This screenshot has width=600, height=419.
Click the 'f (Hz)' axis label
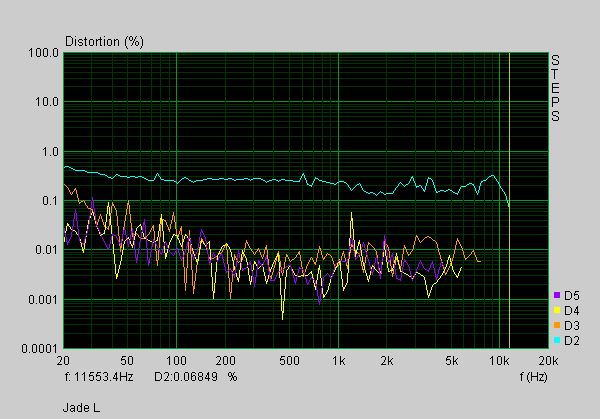(x=533, y=377)
